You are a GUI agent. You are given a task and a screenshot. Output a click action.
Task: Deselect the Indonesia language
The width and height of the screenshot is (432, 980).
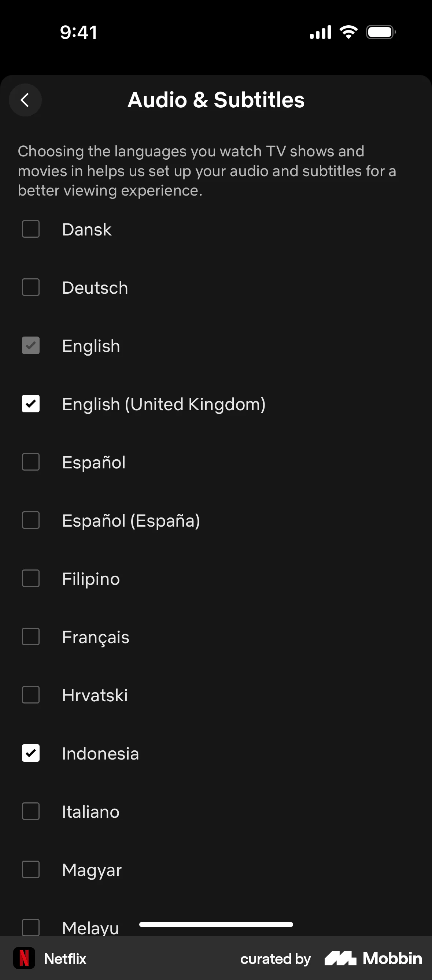(x=31, y=753)
